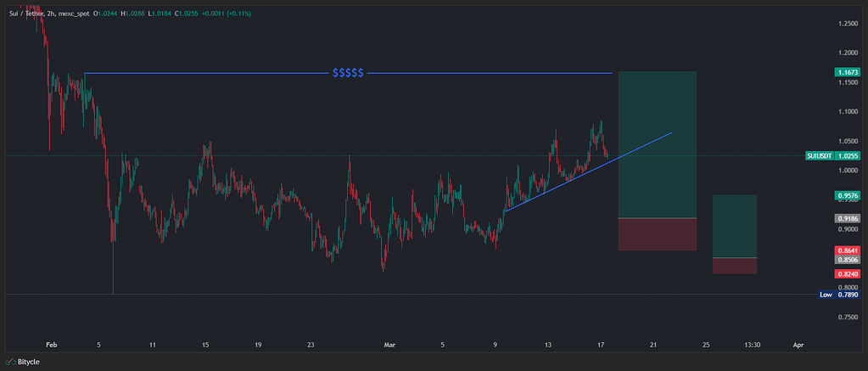868x371 pixels.
Task: Click the 0.7890 low price tag
Action: [x=848, y=295]
